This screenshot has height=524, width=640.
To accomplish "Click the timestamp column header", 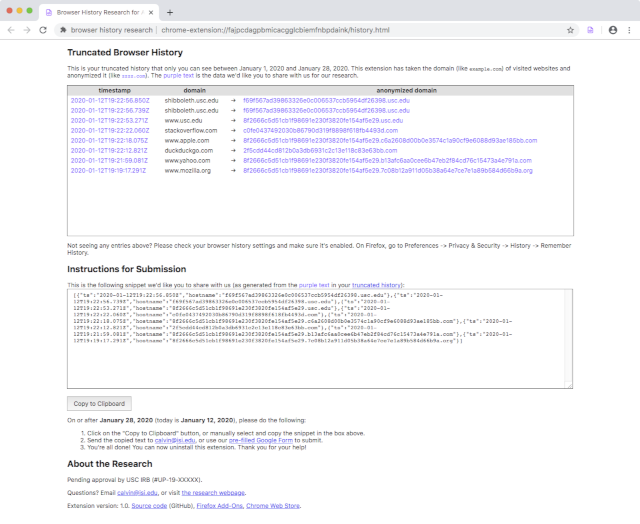I will pyautogui.click(x=114, y=90).
